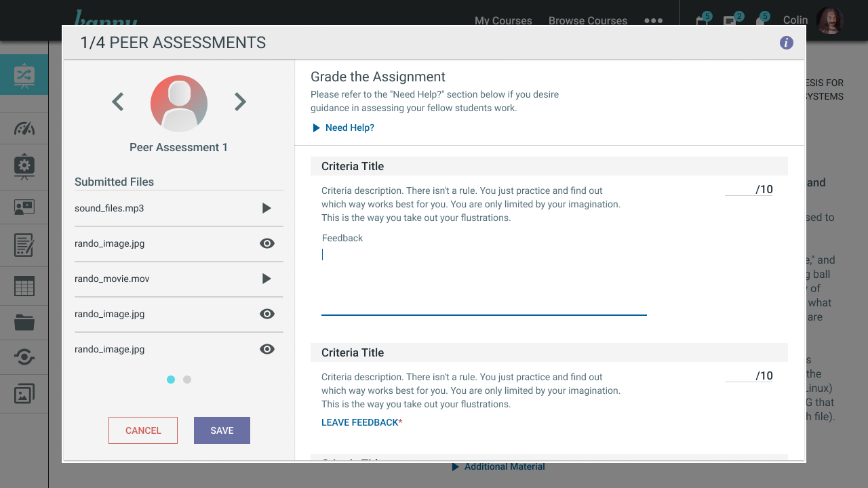Open the folder icon in the left sidebar
868x488 pixels.
[x=24, y=323]
